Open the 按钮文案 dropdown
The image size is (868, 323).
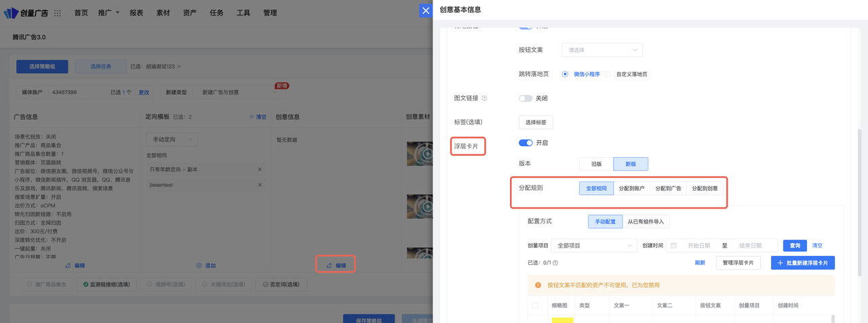coord(602,49)
